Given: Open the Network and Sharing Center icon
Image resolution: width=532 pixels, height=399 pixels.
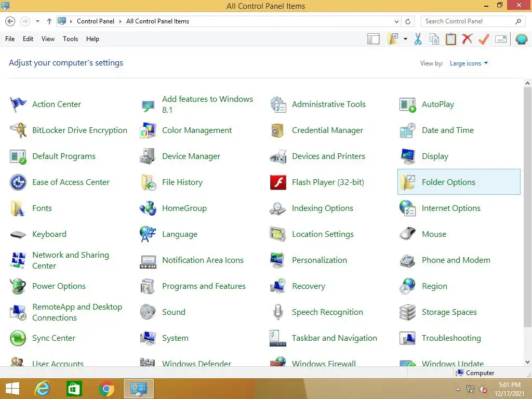Looking at the screenshot, I should (x=18, y=260).
